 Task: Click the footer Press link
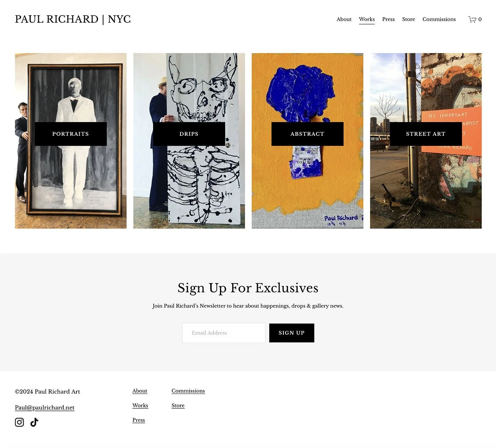pyautogui.click(x=139, y=420)
